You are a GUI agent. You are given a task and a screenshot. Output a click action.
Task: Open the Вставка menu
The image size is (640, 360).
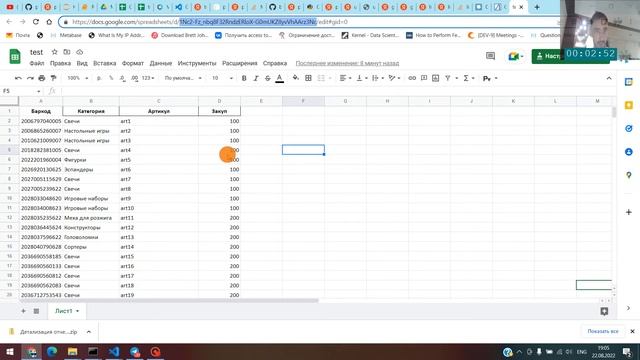pyautogui.click(x=104, y=63)
